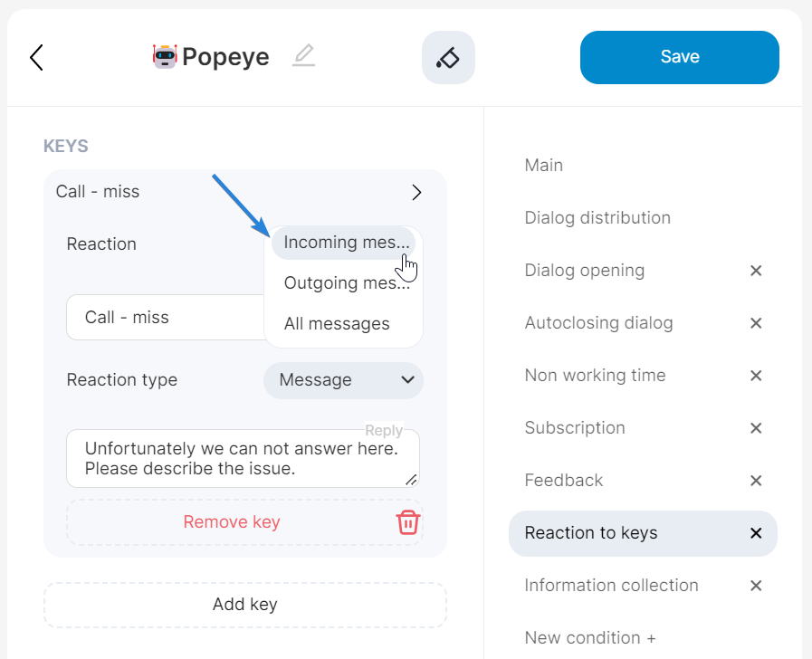This screenshot has height=659, width=812.
Task: Open the paint bucket appearance customization icon
Action: 448,56
